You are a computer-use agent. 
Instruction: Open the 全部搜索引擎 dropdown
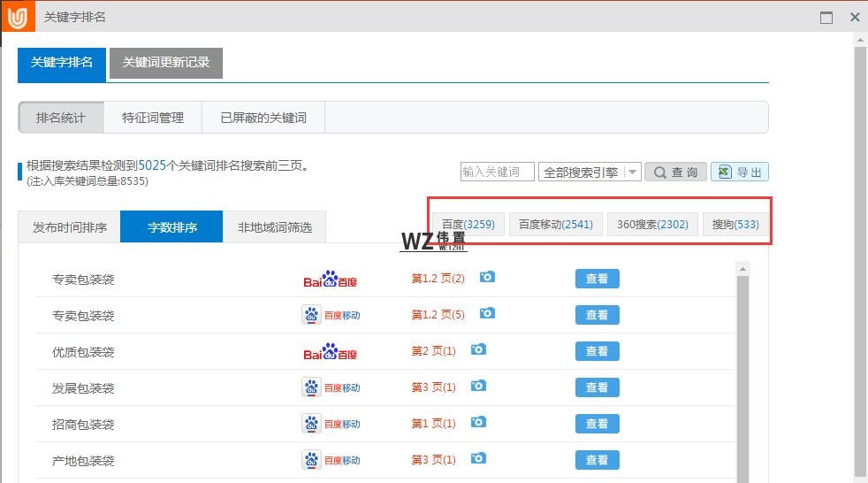[590, 172]
